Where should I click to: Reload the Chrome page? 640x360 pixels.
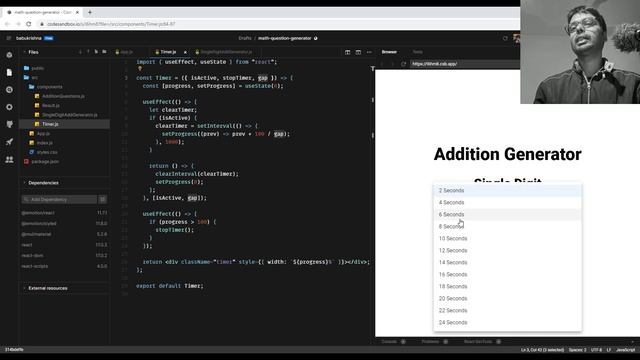[x=29, y=24]
